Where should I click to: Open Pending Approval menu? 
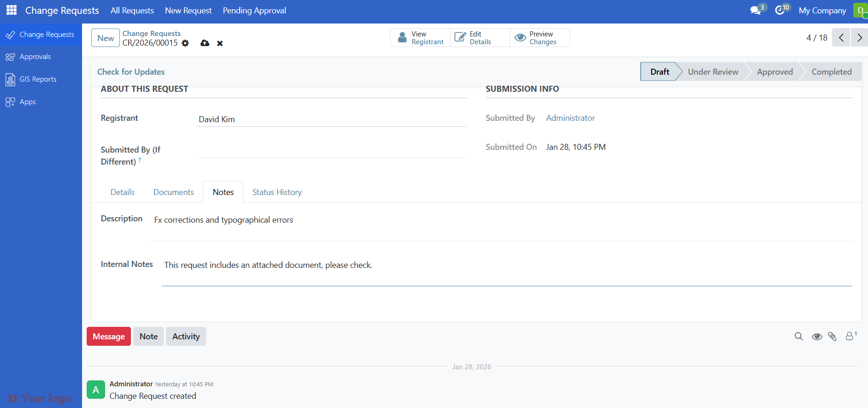(254, 11)
